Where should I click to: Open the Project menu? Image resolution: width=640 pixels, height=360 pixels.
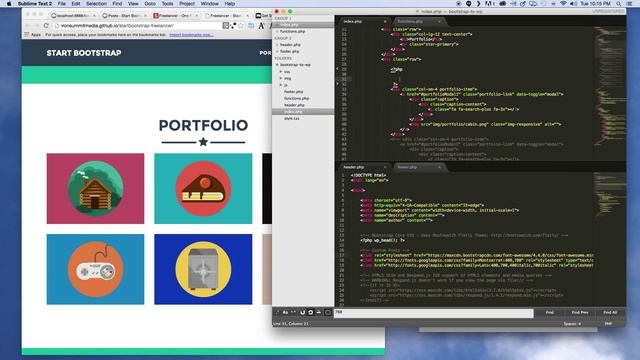[x=187, y=4]
